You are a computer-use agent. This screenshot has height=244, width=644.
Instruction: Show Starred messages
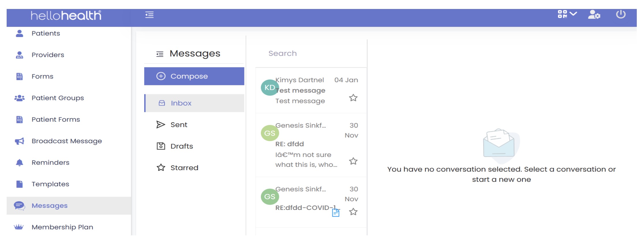pos(184,168)
